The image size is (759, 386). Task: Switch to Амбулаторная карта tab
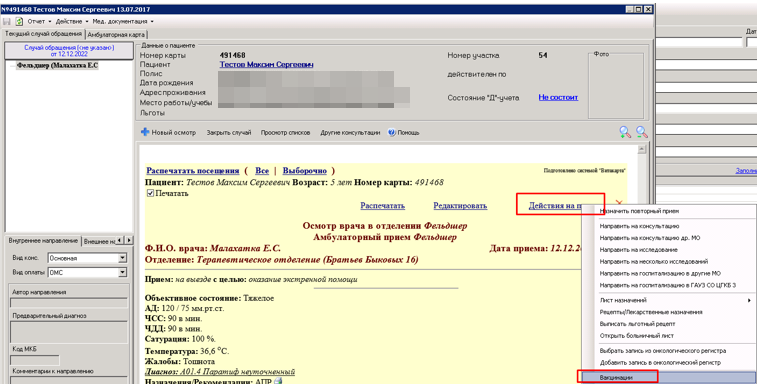116,34
